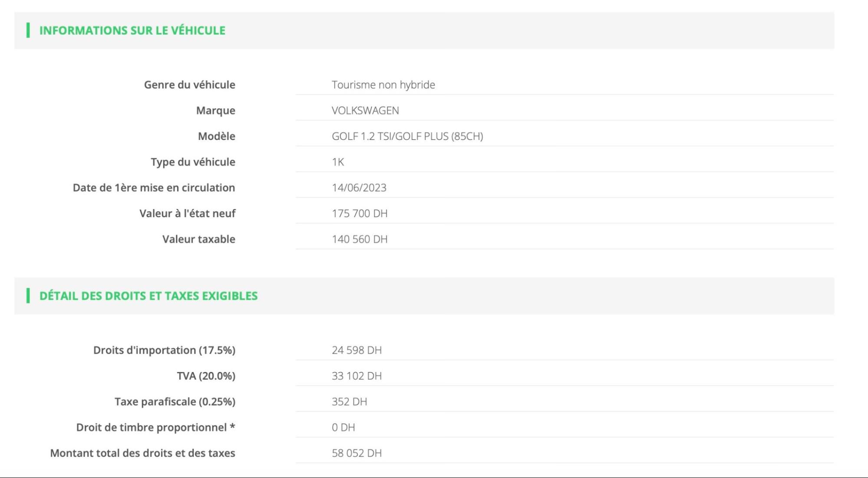This screenshot has width=868, height=478.
Task: Click the 'Tourisme non hybride' genre value
Action: (383, 85)
